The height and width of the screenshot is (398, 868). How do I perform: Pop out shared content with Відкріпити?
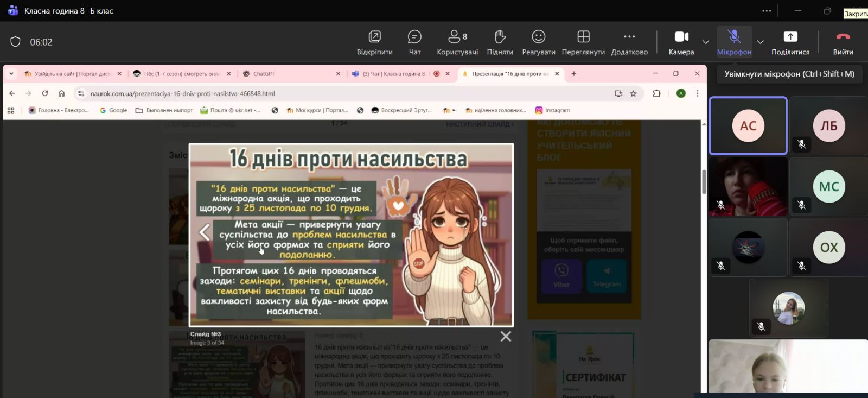(374, 42)
